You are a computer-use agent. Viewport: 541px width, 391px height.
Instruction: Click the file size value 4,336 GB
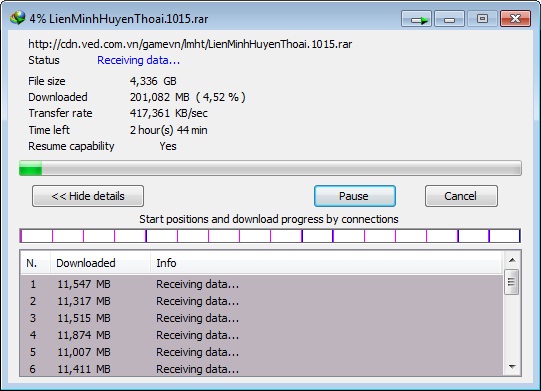pos(153,81)
